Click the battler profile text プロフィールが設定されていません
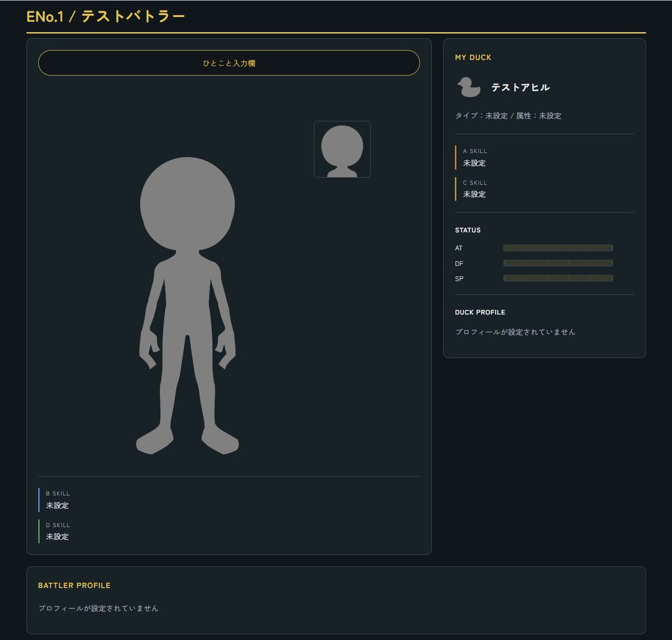The height and width of the screenshot is (640, 672). click(x=99, y=608)
